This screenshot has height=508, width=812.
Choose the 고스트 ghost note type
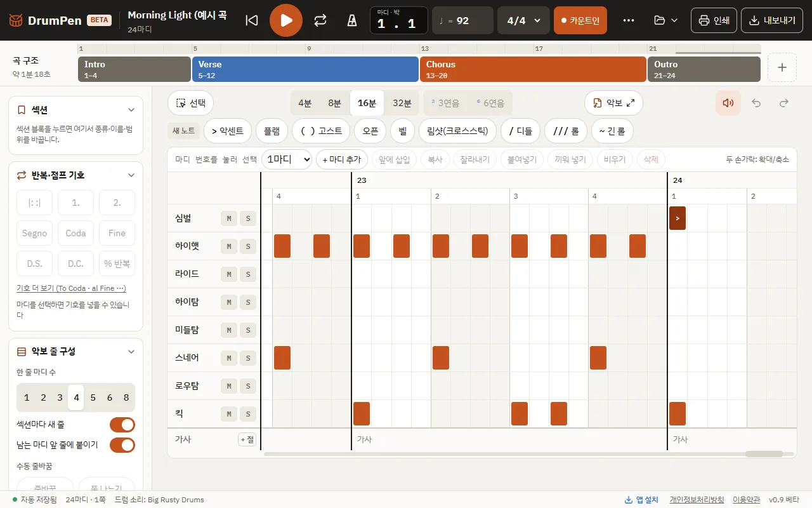pos(321,131)
